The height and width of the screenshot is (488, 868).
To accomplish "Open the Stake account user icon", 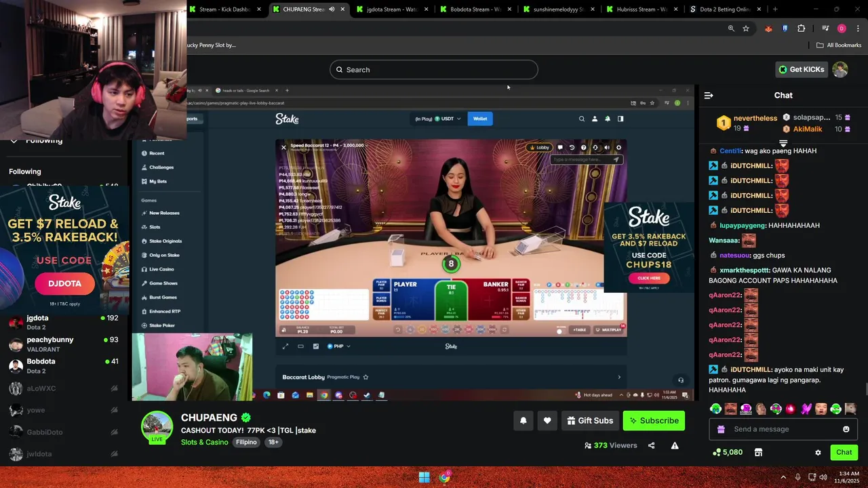I will [595, 119].
